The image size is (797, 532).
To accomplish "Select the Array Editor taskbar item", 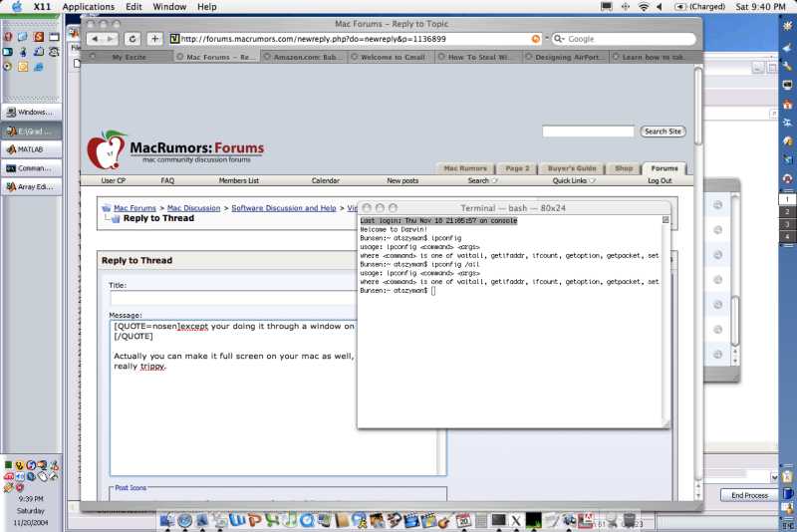I will pos(32,187).
